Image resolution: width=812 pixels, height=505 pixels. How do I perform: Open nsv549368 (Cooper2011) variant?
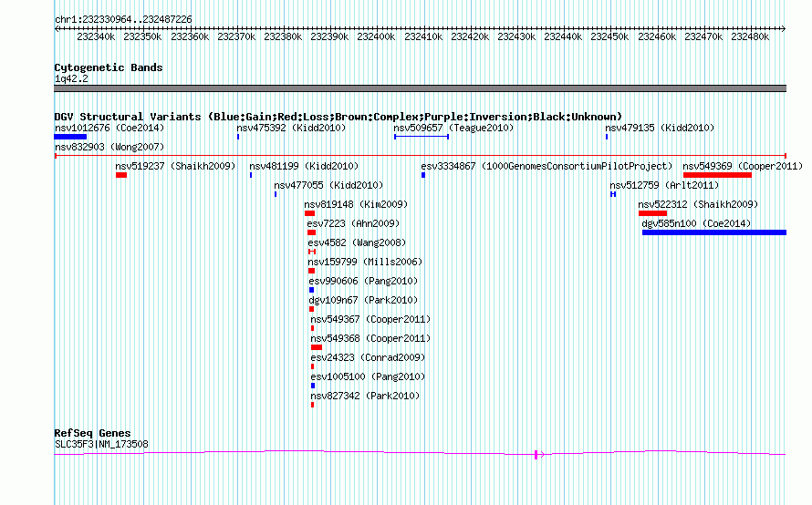[x=370, y=338]
